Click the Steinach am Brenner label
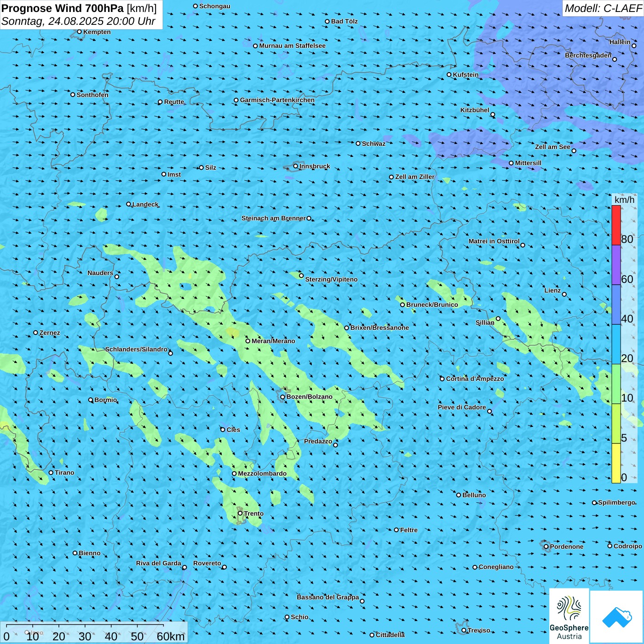 274,218
